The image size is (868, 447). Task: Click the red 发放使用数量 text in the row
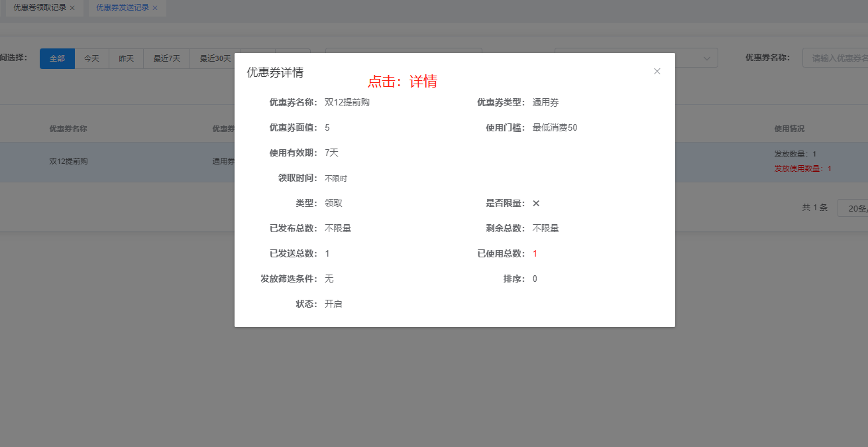click(x=802, y=168)
